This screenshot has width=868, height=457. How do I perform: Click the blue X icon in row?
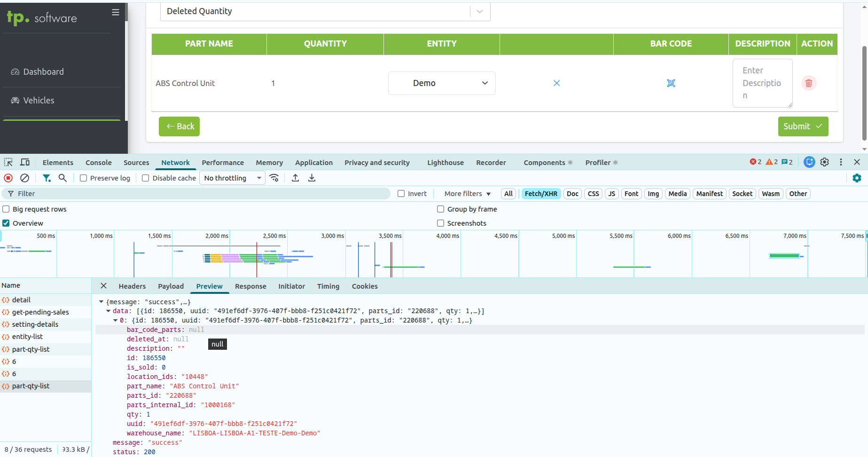556,83
